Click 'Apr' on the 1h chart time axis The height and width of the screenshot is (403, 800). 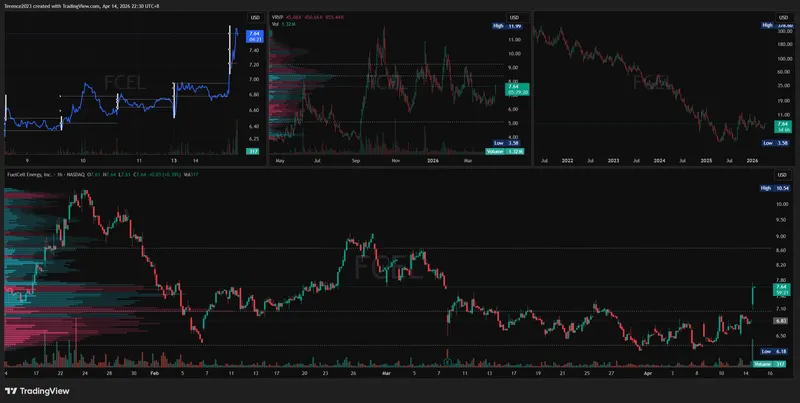648,373
